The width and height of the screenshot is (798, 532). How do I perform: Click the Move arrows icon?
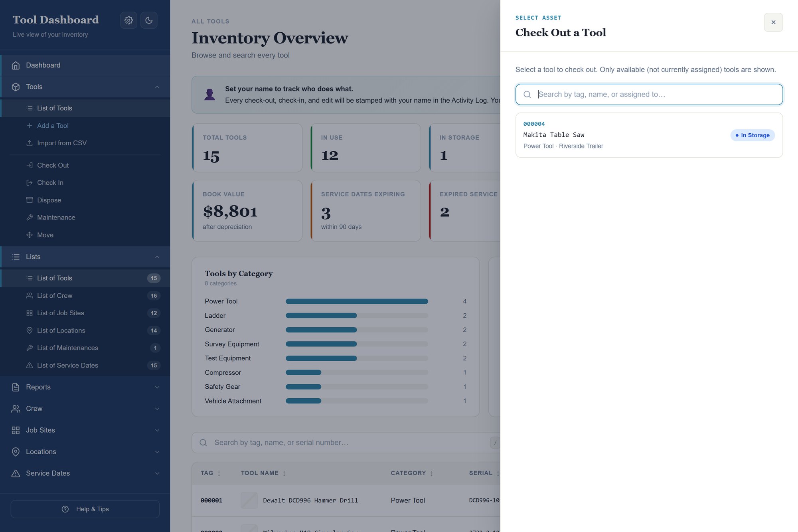point(30,235)
